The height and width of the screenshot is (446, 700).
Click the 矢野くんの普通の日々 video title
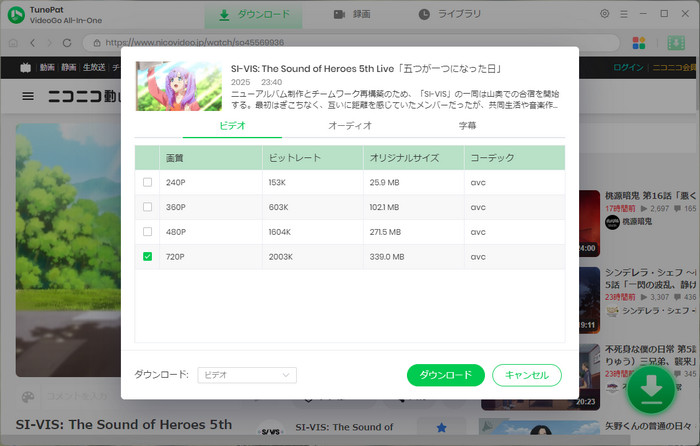[x=650, y=426]
